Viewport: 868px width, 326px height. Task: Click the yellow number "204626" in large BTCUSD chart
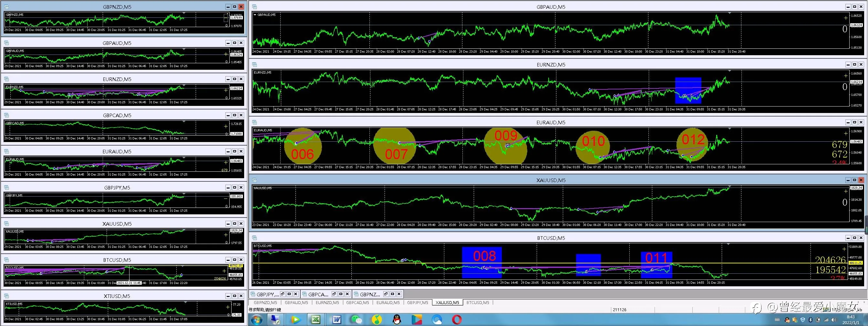point(830,260)
